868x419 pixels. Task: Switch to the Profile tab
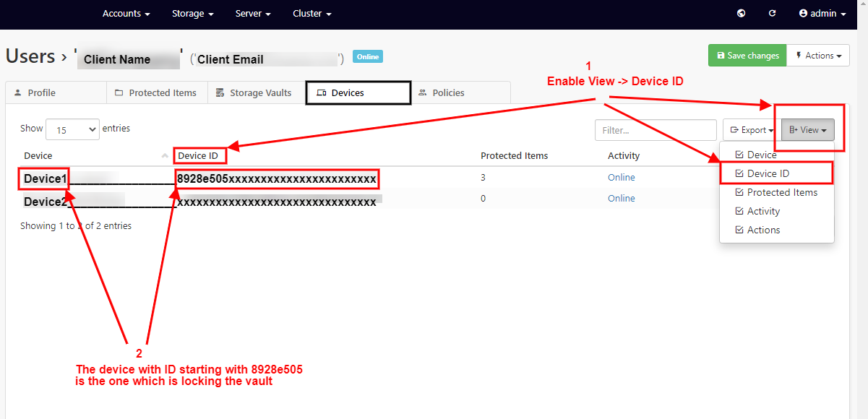pos(56,92)
